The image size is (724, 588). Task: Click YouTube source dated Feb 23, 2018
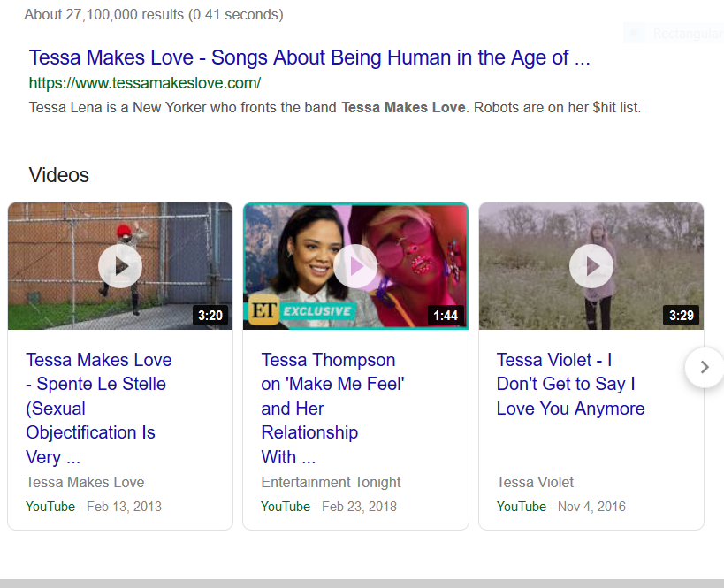[286, 507]
